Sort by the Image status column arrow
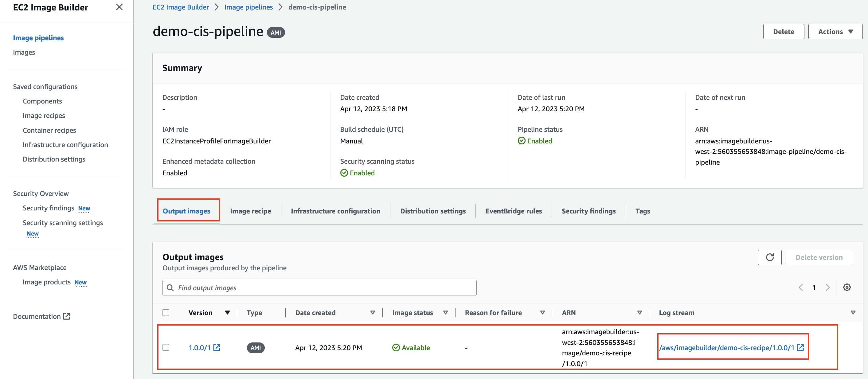Image resolution: width=868 pixels, height=379 pixels. (x=445, y=313)
